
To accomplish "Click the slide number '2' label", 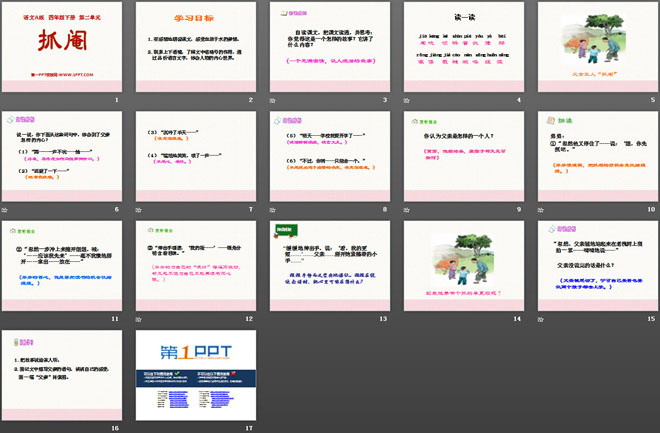I will [251, 100].
